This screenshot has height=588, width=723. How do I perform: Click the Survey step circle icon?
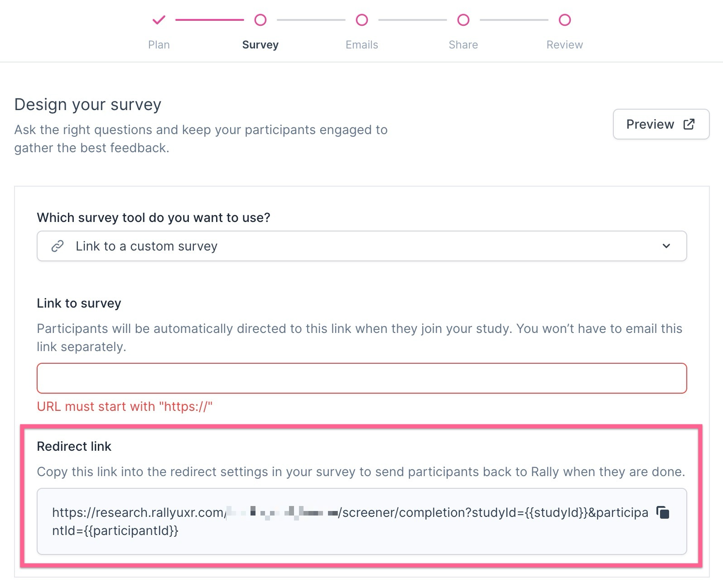point(260,20)
